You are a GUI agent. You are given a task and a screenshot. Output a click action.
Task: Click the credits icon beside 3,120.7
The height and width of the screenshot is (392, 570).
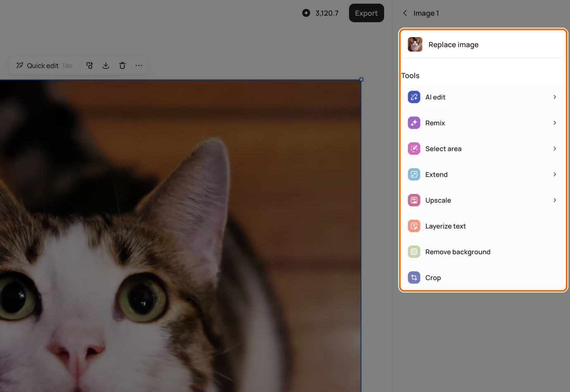click(306, 13)
